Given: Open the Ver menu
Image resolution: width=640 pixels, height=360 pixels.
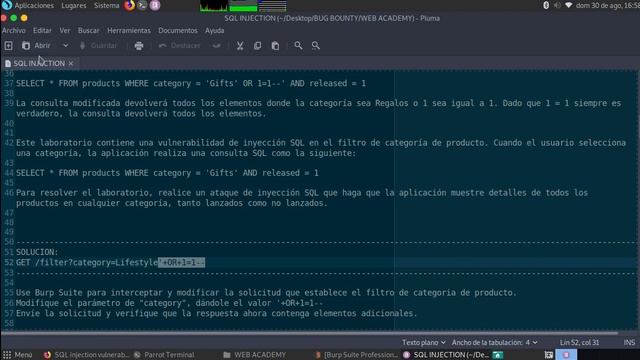Looking at the screenshot, I should point(64,31).
